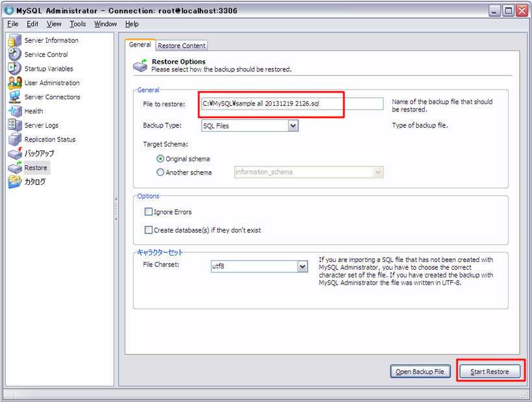Image resolution: width=532 pixels, height=402 pixels.
Task: Select Server Connections in the sidebar
Action: point(53,97)
